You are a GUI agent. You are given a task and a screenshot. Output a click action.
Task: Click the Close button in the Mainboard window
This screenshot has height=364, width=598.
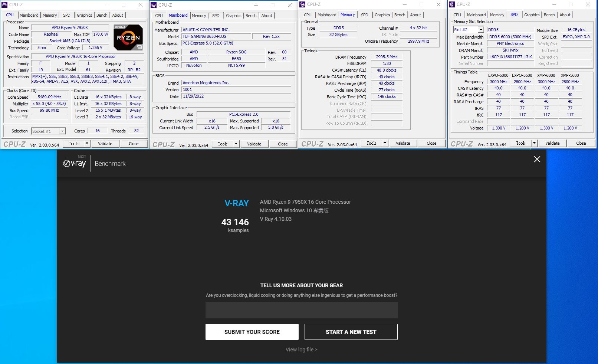[283, 144]
